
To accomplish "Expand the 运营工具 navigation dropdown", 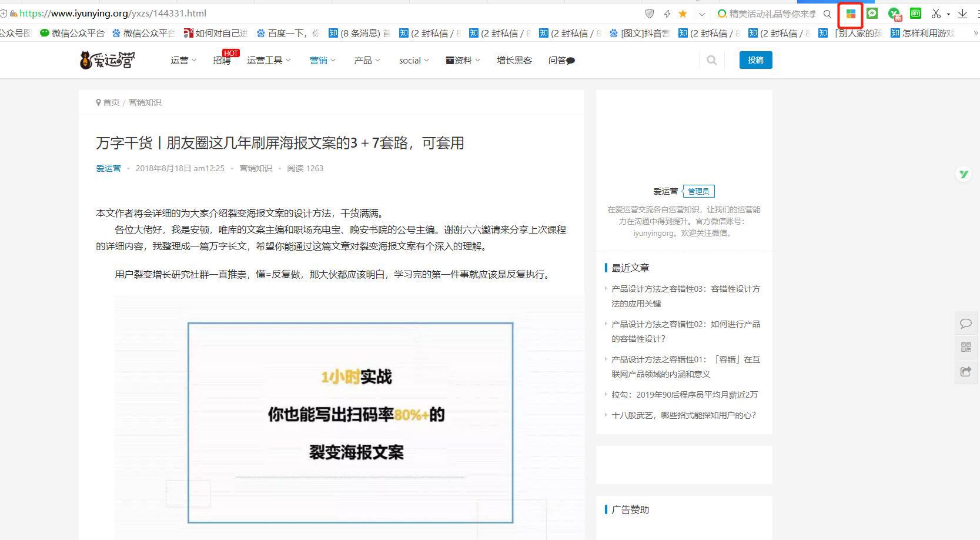I will tap(268, 60).
